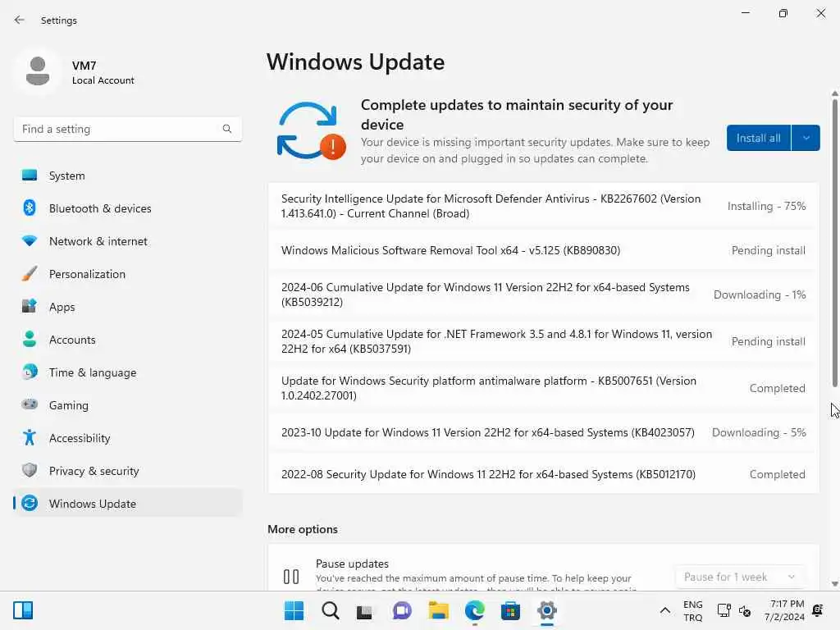Click the network status tray icon

click(724, 610)
